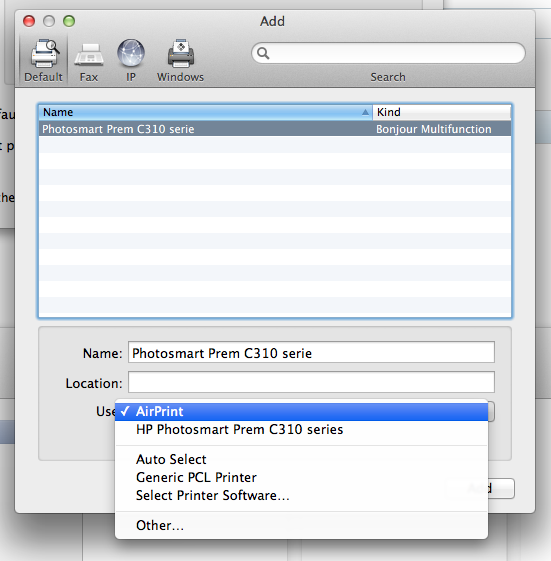Click inside the Search text field
The image size is (551, 561).
point(389,53)
